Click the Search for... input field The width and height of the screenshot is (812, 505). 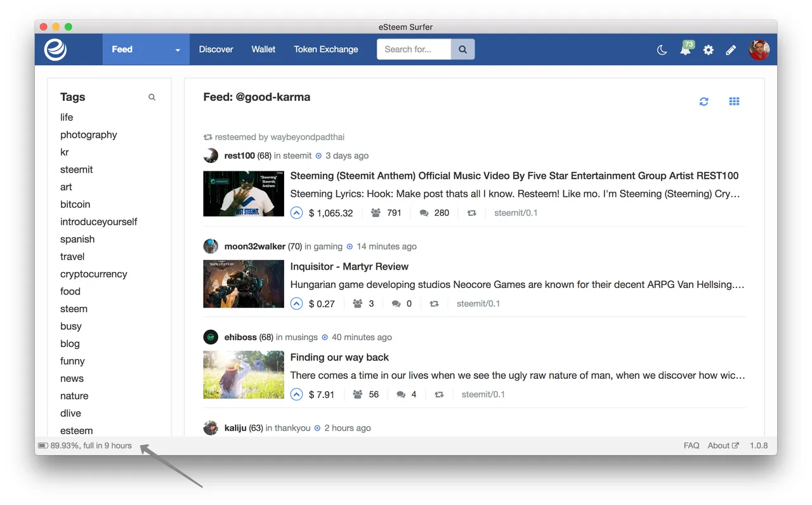coord(414,49)
